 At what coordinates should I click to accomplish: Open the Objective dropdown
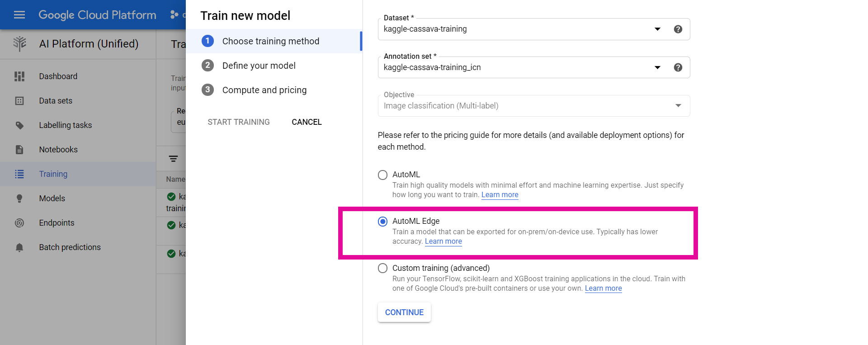678,106
